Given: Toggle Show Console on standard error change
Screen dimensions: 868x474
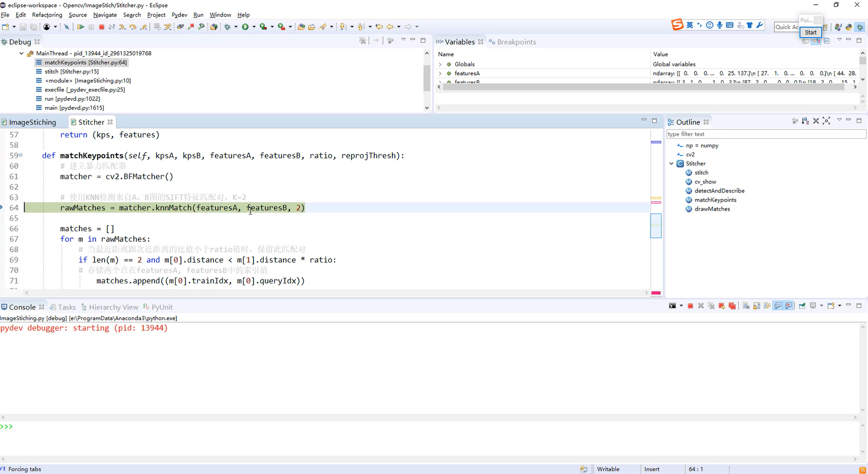Looking at the screenshot, I should point(788,306).
